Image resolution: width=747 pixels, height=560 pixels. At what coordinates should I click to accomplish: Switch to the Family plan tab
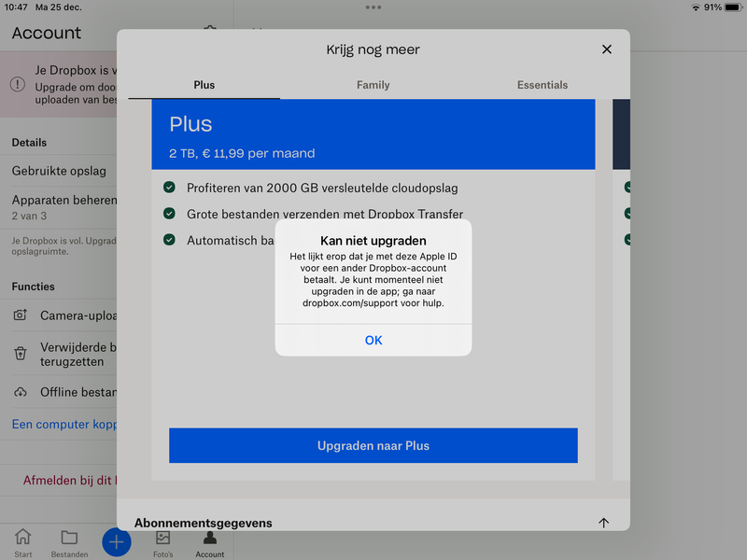tap(373, 85)
